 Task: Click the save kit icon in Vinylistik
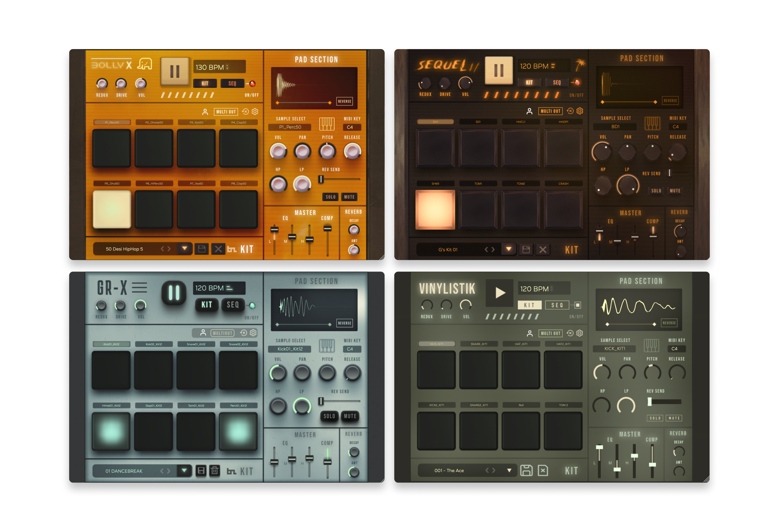tap(526, 470)
